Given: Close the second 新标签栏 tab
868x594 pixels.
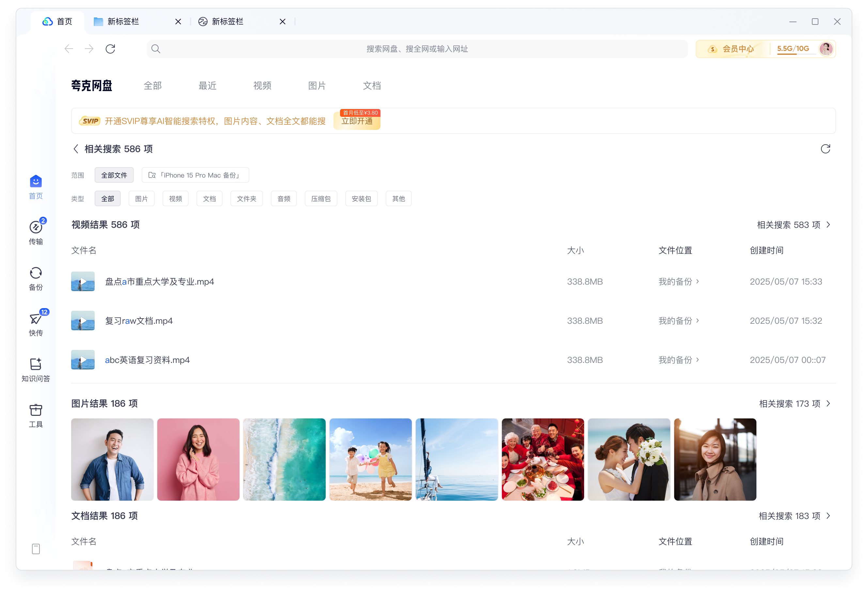Looking at the screenshot, I should click(283, 22).
